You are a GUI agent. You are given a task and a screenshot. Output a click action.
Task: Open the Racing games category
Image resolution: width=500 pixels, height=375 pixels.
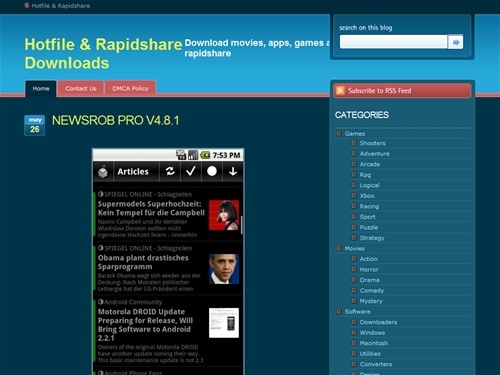coord(369,206)
